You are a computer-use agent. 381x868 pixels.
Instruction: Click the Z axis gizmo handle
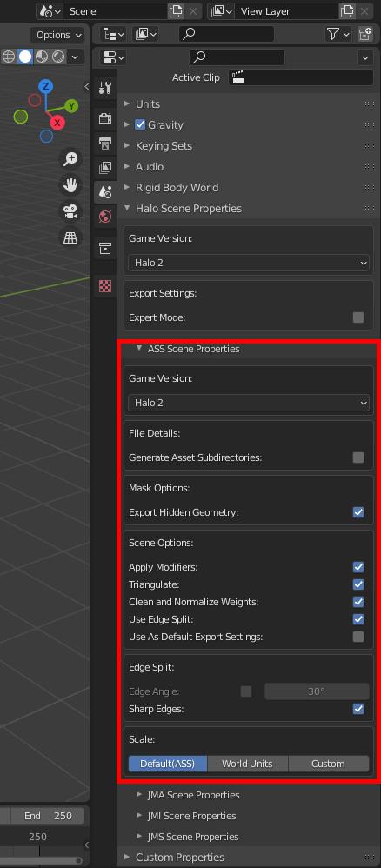point(46,86)
